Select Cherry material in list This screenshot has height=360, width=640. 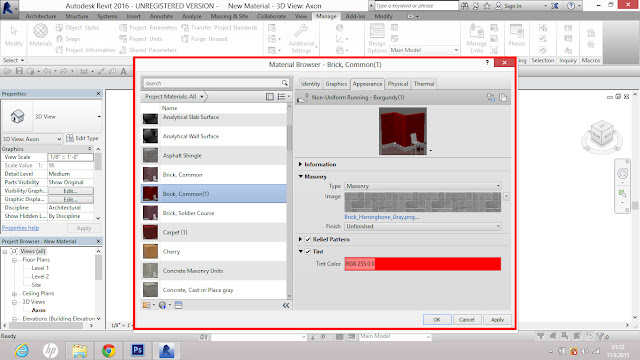click(214, 251)
